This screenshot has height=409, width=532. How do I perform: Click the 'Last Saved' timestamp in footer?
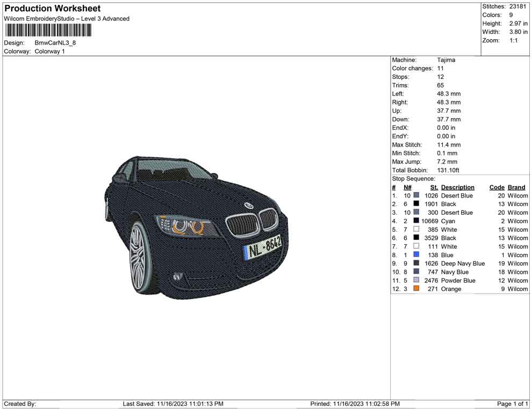point(173,404)
